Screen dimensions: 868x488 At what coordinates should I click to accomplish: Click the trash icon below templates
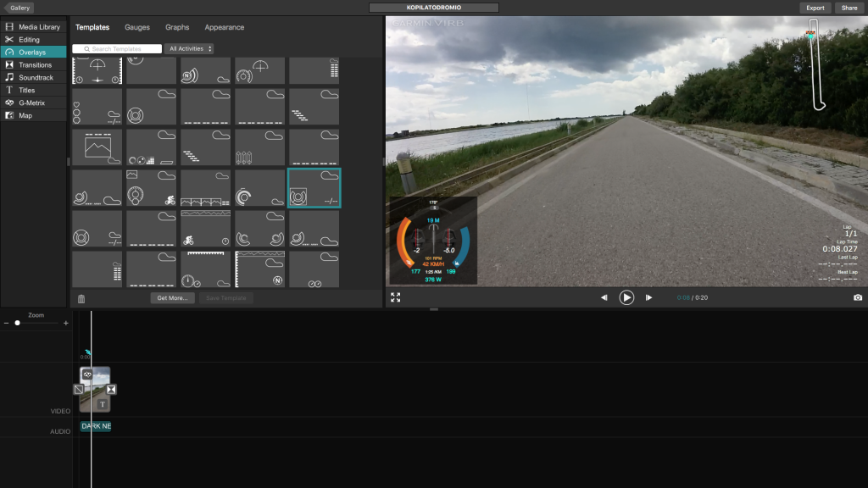click(81, 299)
